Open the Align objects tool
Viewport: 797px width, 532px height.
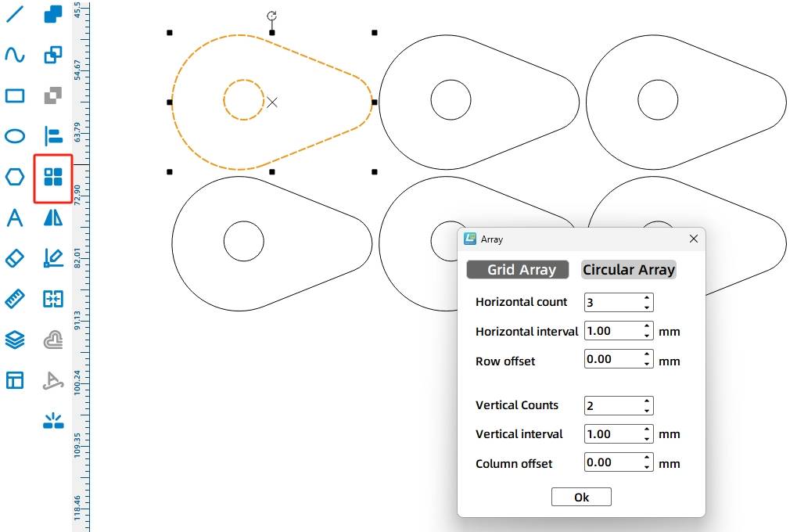tap(53, 136)
